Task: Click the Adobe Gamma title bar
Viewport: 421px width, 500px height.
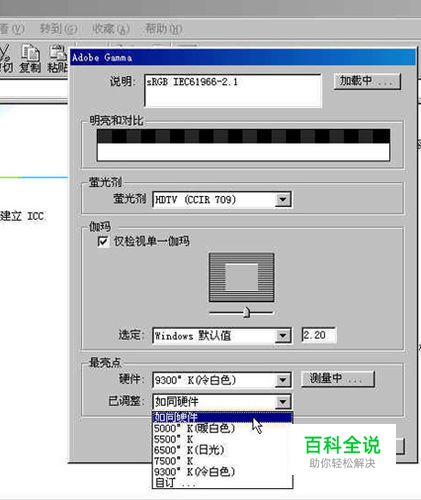Action: click(243, 57)
